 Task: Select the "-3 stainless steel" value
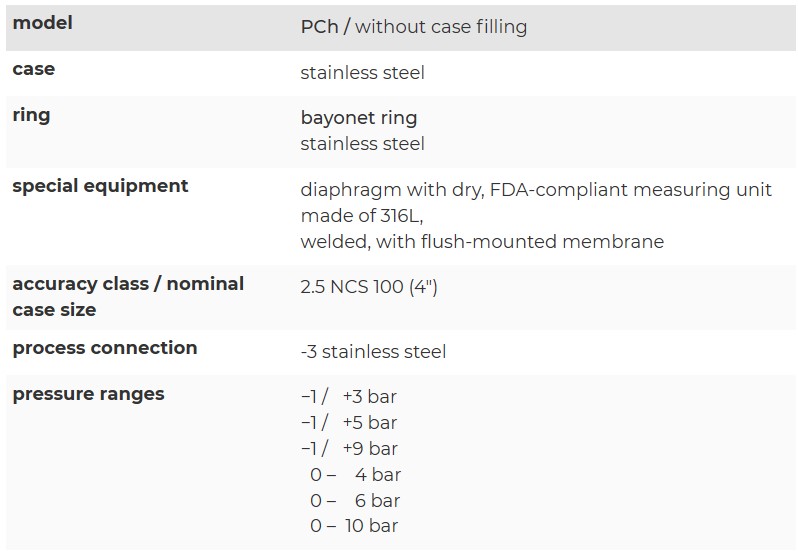(x=373, y=352)
